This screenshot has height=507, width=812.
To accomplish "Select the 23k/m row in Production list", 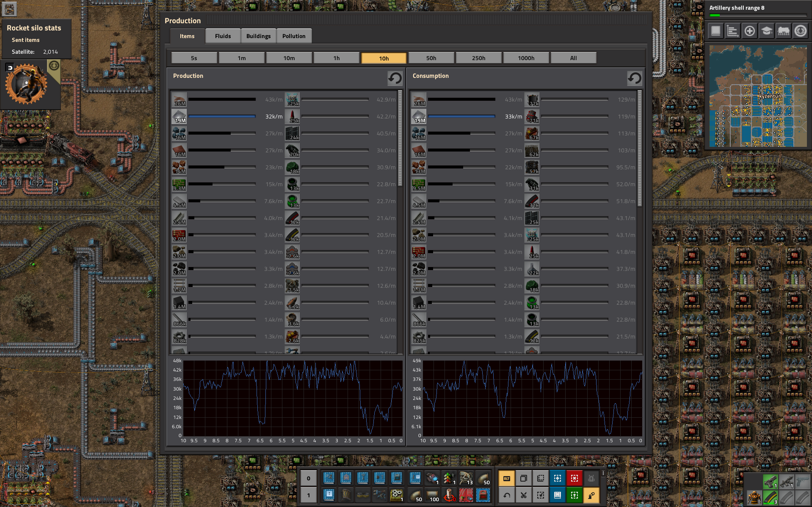I will point(227,167).
